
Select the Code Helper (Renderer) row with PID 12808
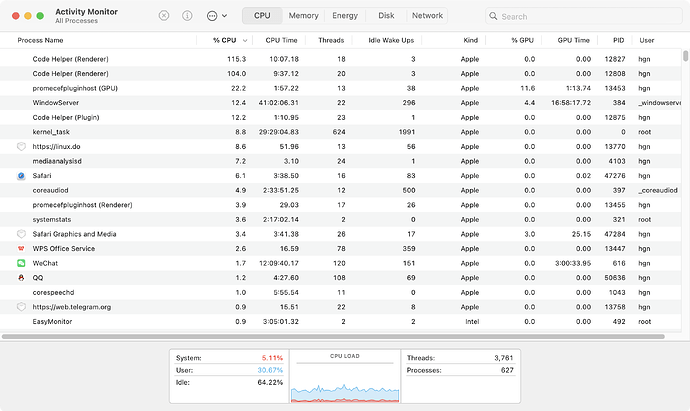point(341,73)
